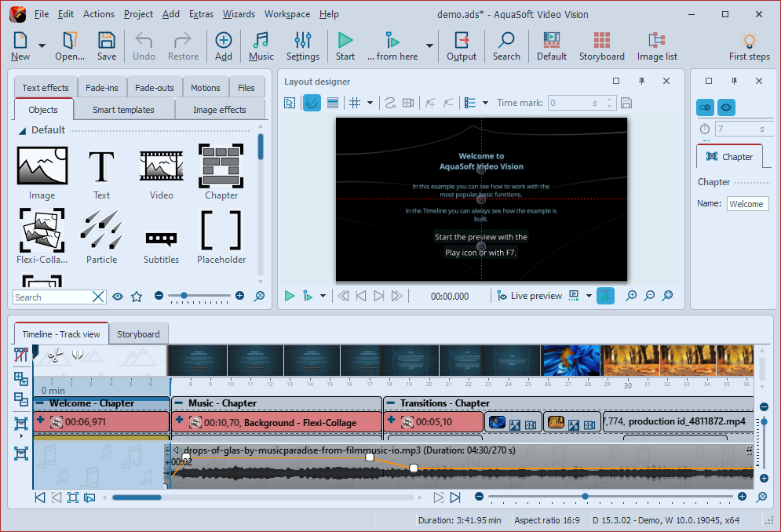Open the grid options dropdown arrow

point(370,103)
